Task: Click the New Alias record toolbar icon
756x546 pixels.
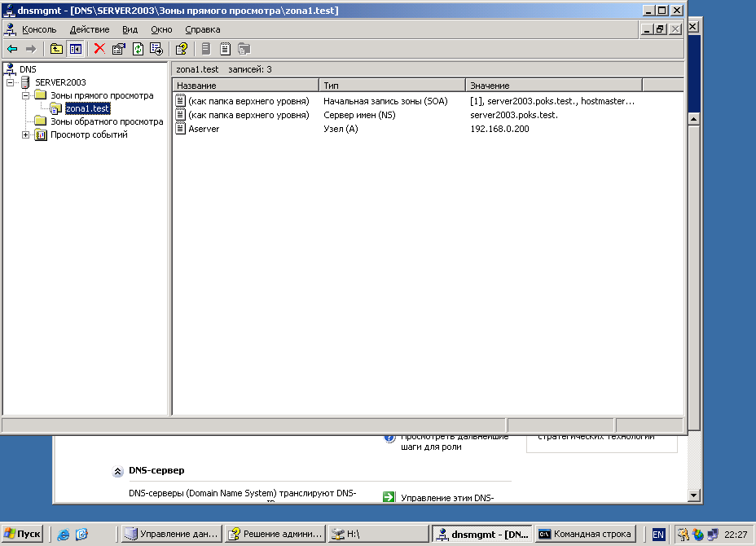Action: pos(225,49)
